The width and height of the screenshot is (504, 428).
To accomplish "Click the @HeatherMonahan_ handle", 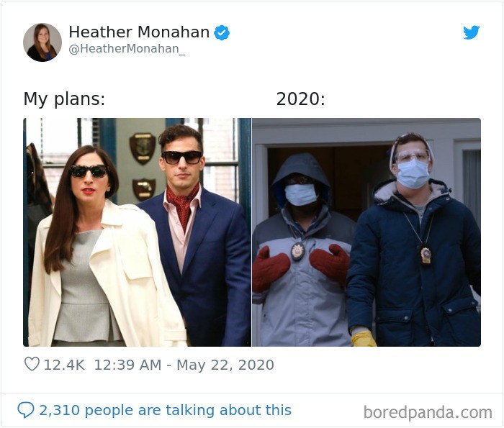I will tap(127, 50).
